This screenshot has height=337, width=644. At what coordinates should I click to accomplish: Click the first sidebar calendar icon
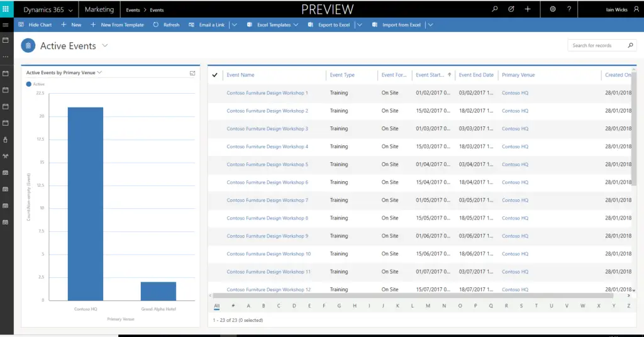(x=5, y=40)
